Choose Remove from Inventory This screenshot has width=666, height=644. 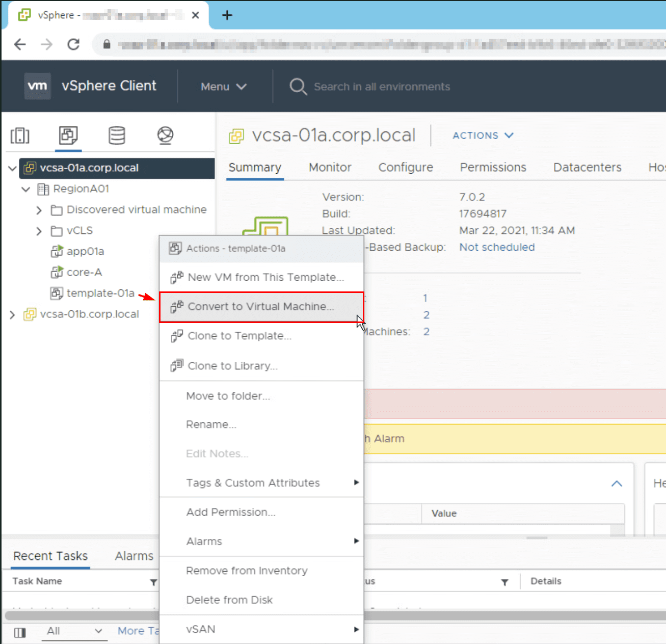coord(261,571)
